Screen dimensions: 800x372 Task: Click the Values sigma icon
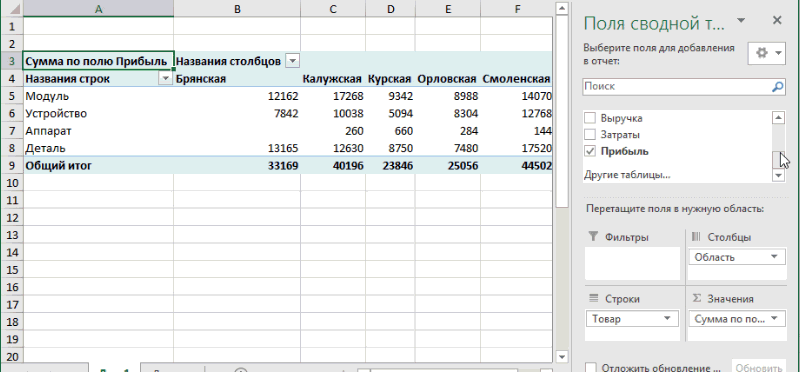coord(696,299)
